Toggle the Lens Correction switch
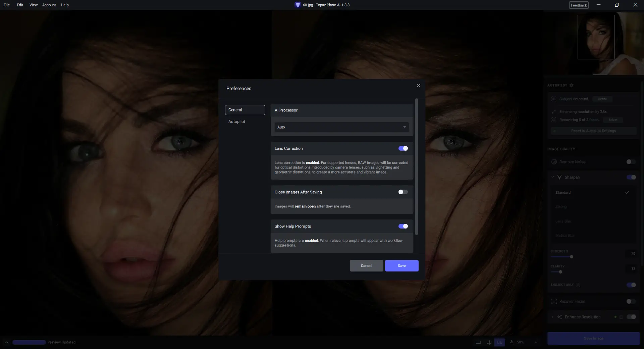Screen dimensions: 644x349 pyautogui.click(x=403, y=148)
